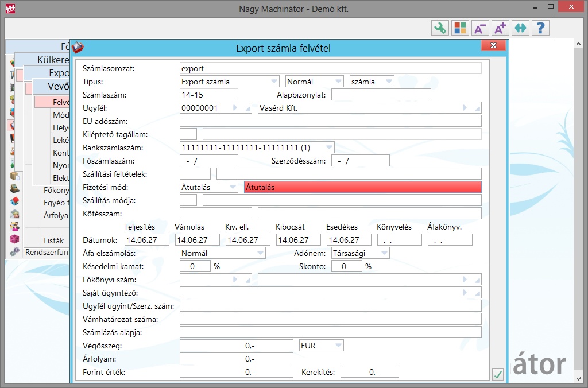The width and height of the screenshot is (588, 388).
Task: Confirm the form with green checkmark icon
Action: click(498, 374)
